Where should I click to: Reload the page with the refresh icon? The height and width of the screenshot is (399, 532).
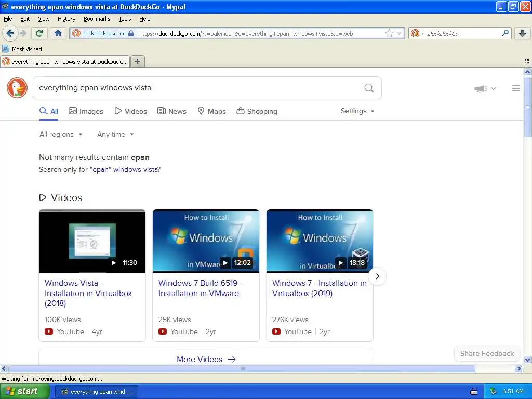[x=39, y=33]
